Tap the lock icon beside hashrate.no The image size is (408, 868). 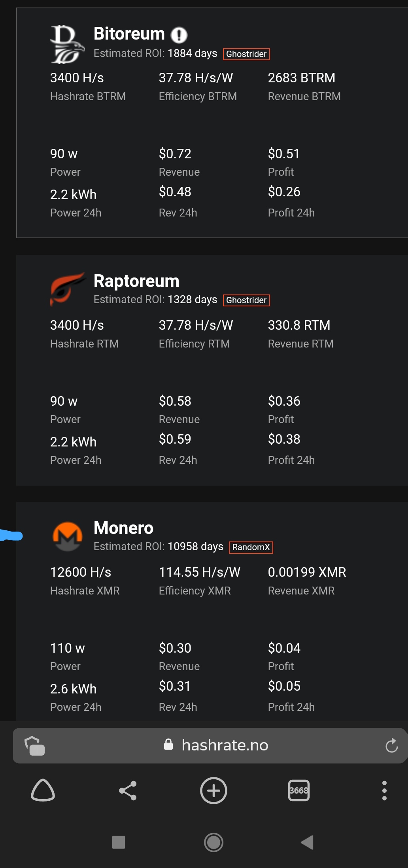168,745
